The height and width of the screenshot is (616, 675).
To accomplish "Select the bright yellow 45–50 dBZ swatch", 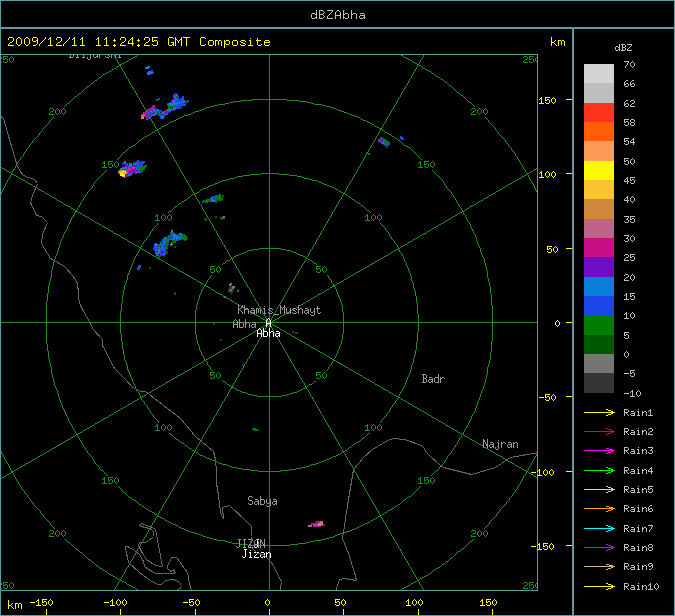I will click(x=599, y=170).
